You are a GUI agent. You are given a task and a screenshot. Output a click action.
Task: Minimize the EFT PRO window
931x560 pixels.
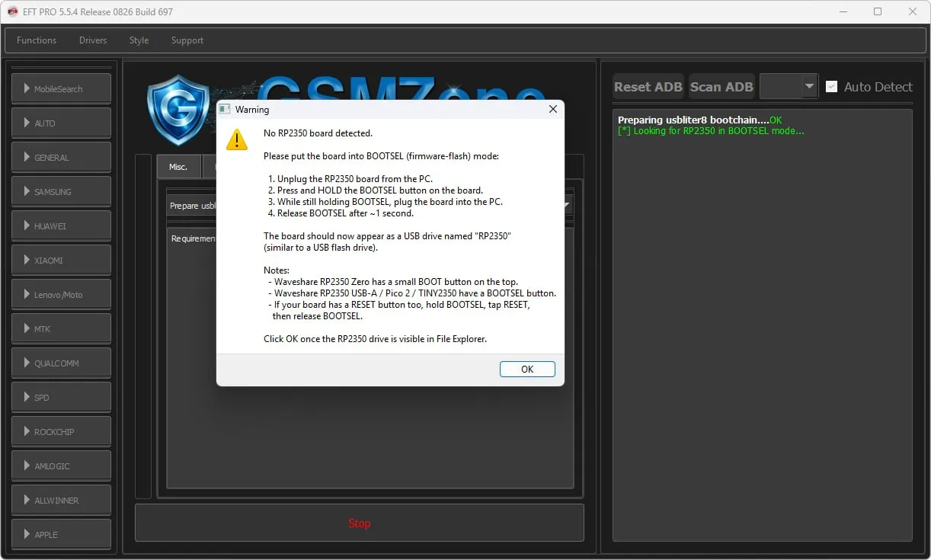(x=843, y=11)
